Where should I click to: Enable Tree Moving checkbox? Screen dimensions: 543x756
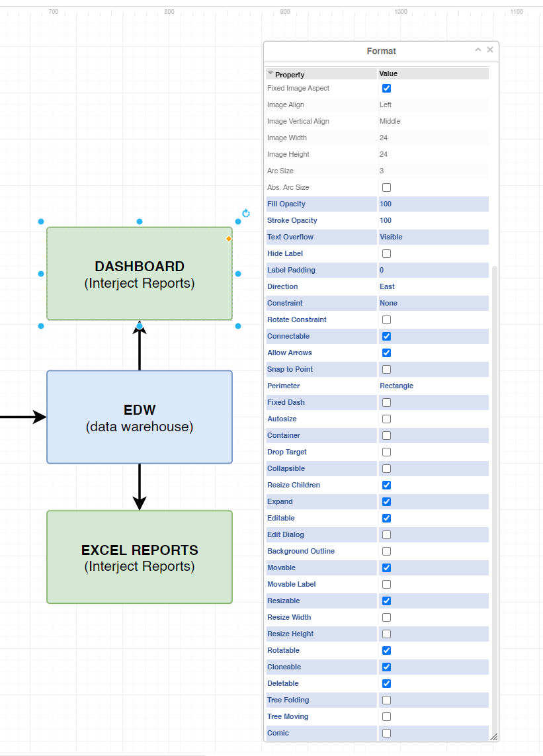coord(387,717)
